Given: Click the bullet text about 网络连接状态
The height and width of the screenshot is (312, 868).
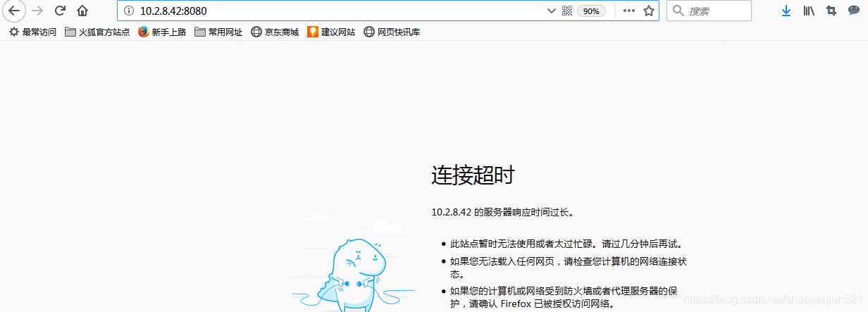Looking at the screenshot, I should click(x=569, y=268).
